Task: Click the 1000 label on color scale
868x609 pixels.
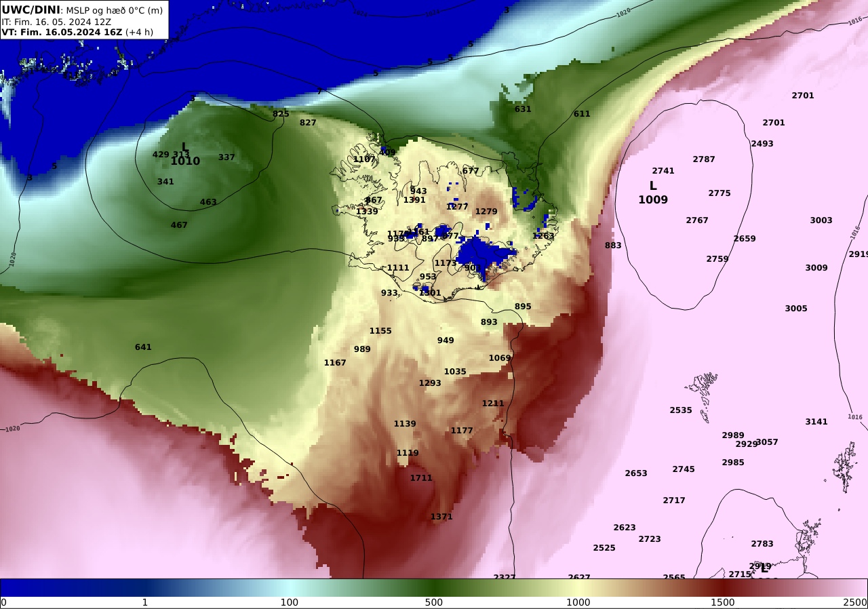Action: click(x=579, y=602)
